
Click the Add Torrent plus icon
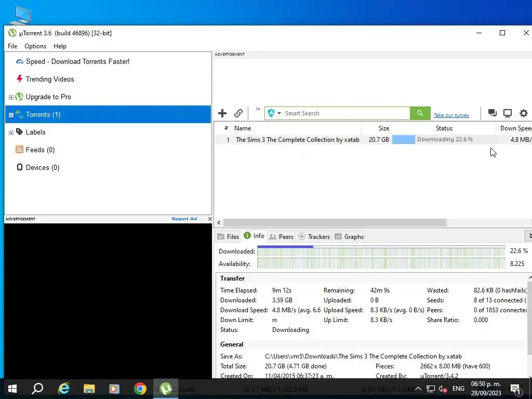coord(222,113)
